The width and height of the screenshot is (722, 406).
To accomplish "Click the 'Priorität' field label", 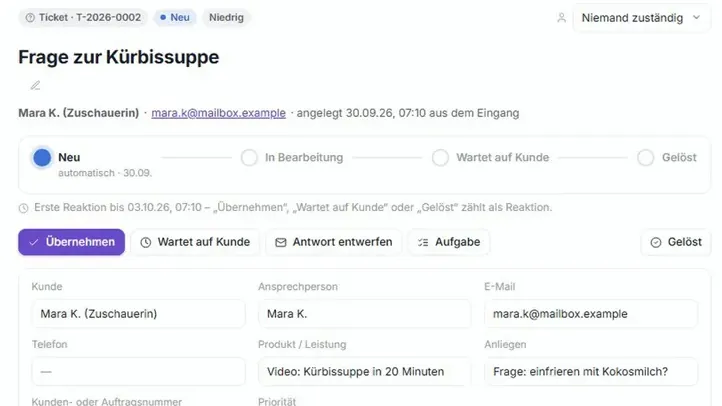I will click(x=277, y=401).
